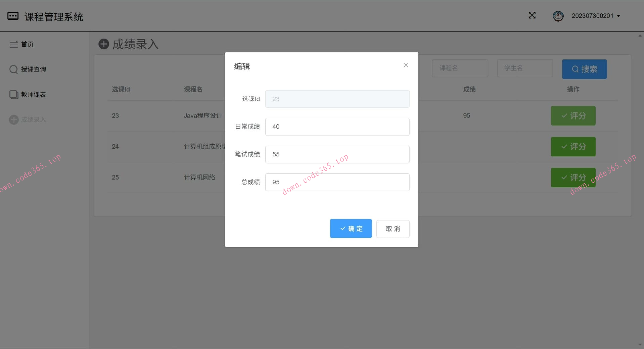Open 授课查询 from the sidebar
This screenshot has width=644, height=349.
click(33, 69)
